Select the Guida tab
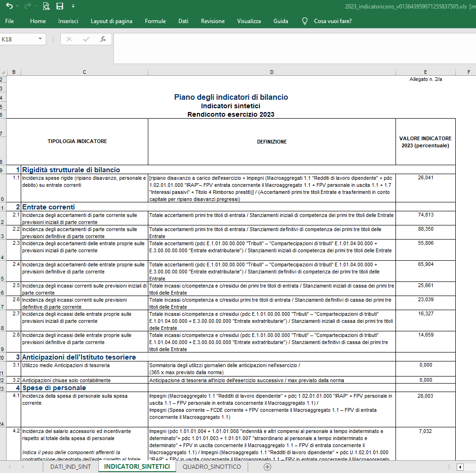Viewport: 476px width, 473px height. click(281, 21)
